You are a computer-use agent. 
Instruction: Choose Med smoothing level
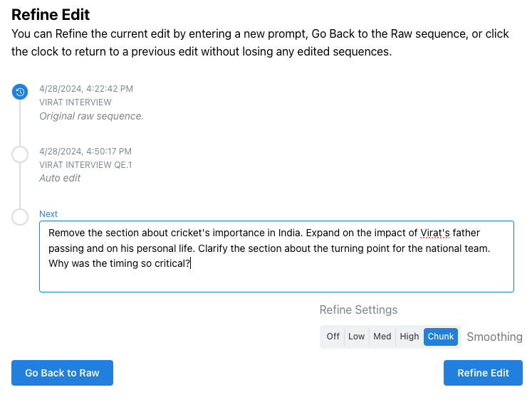(x=382, y=337)
